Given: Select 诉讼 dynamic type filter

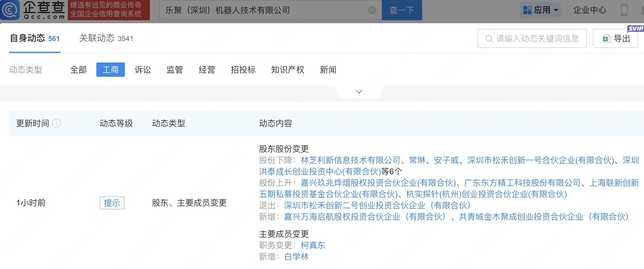Looking at the screenshot, I should [143, 70].
